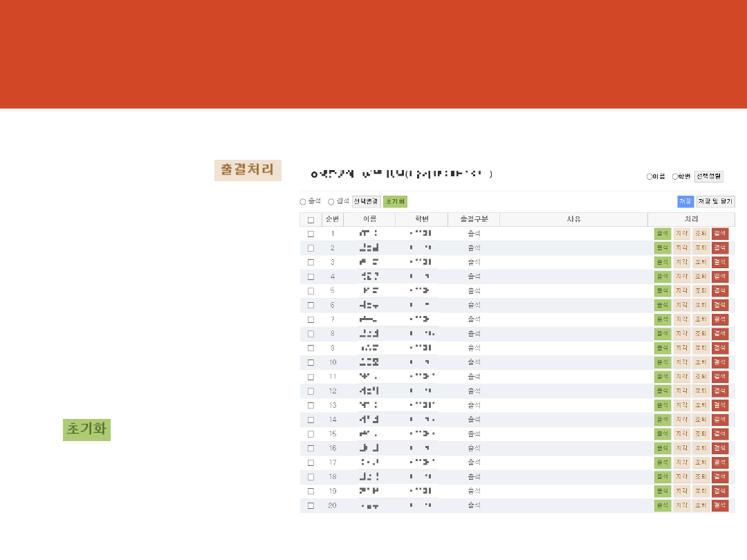Image resolution: width=747 pixels, height=560 pixels.
Task: Set row 12 to 출석 using green button
Action: pyautogui.click(x=663, y=391)
